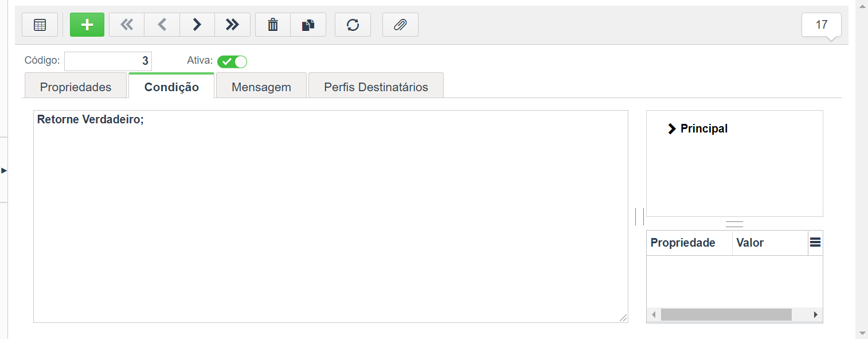Open the Mensagem tab
Image resolution: width=868 pixels, height=339 pixels.
point(261,87)
